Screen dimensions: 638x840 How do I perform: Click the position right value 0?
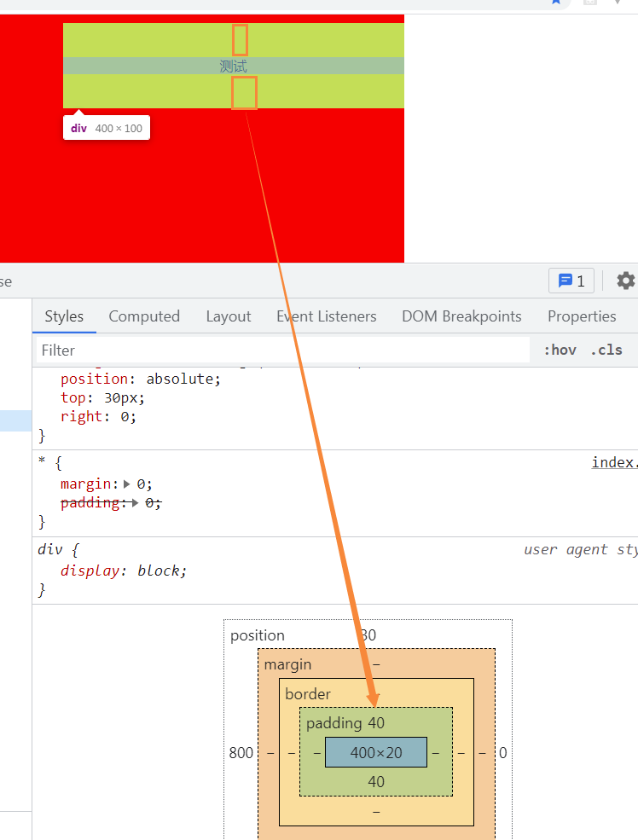[x=503, y=753]
